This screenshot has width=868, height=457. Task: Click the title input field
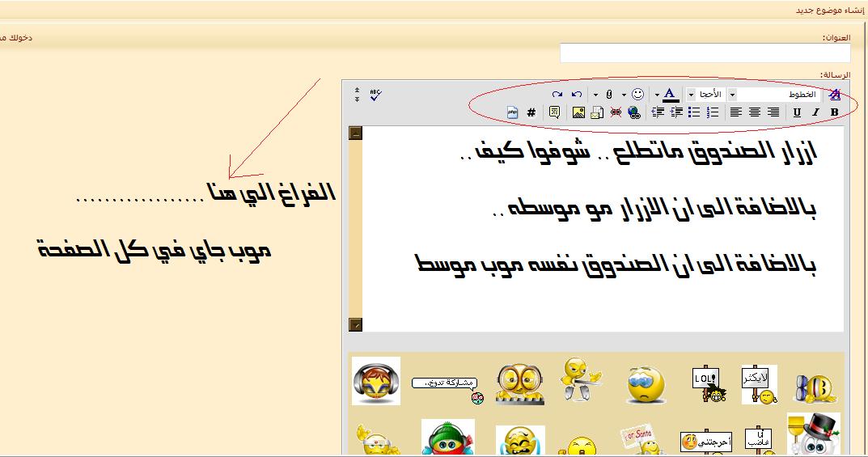pyautogui.click(x=705, y=53)
